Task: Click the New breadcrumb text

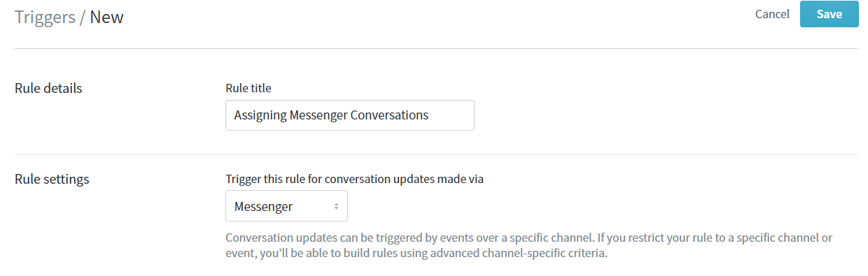Action: (106, 17)
